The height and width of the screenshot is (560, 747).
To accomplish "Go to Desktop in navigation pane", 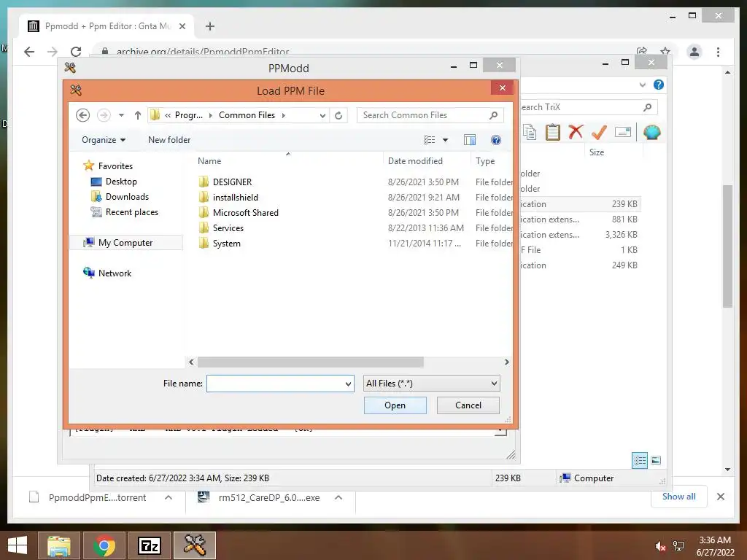I will click(x=121, y=182).
